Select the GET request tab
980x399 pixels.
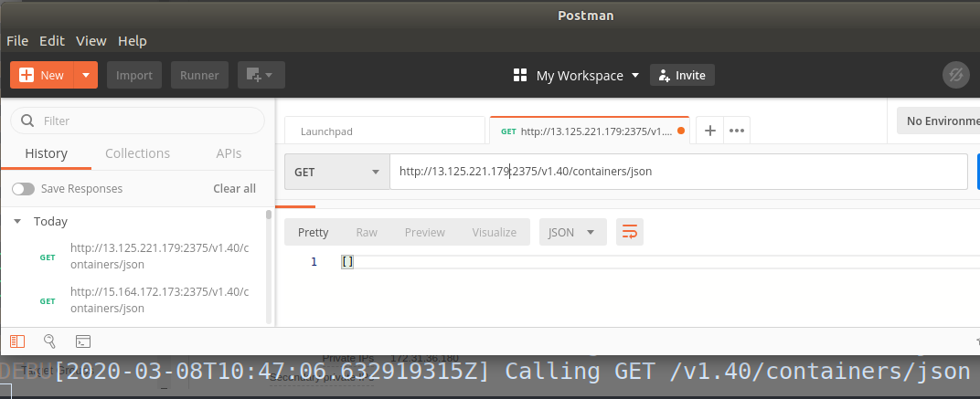point(590,131)
